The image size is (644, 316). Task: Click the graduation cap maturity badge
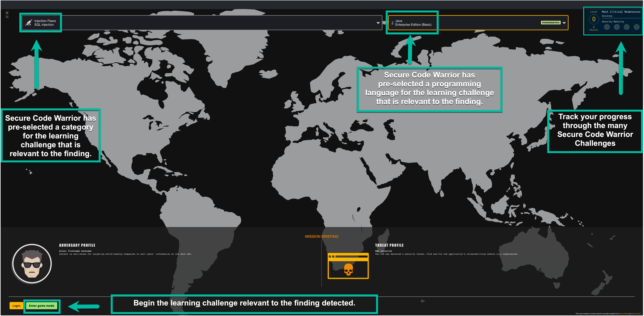[607, 27]
